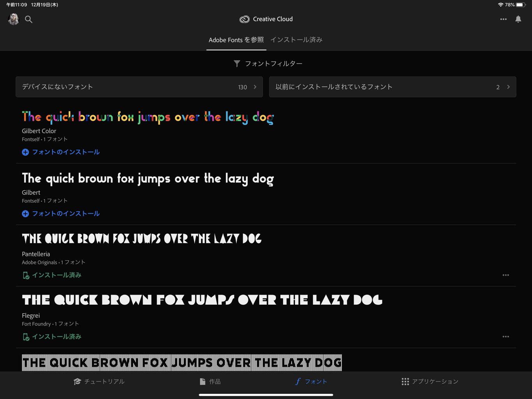Open more options for Pantelleria

tap(506, 275)
